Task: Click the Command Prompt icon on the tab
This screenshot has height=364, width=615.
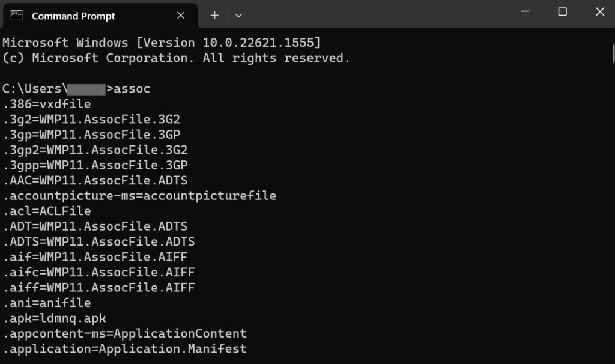Action: click(x=16, y=15)
